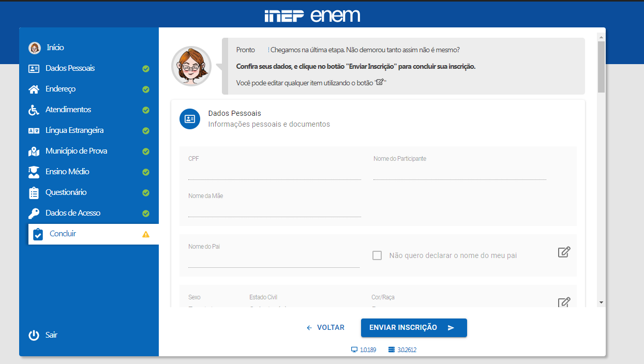Click the power icon next to Sair
The width and height of the screenshot is (644, 364).
point(34,335)
